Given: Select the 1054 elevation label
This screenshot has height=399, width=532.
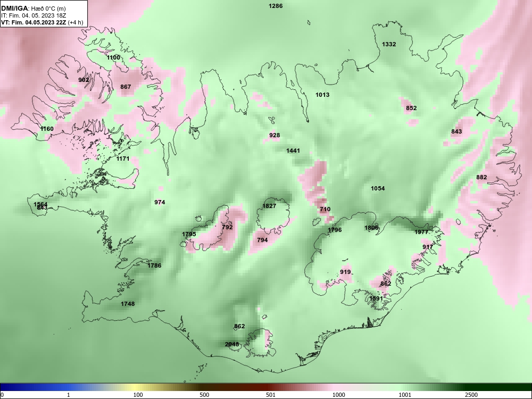Looking at the screenshot, I should coord(378,188).
